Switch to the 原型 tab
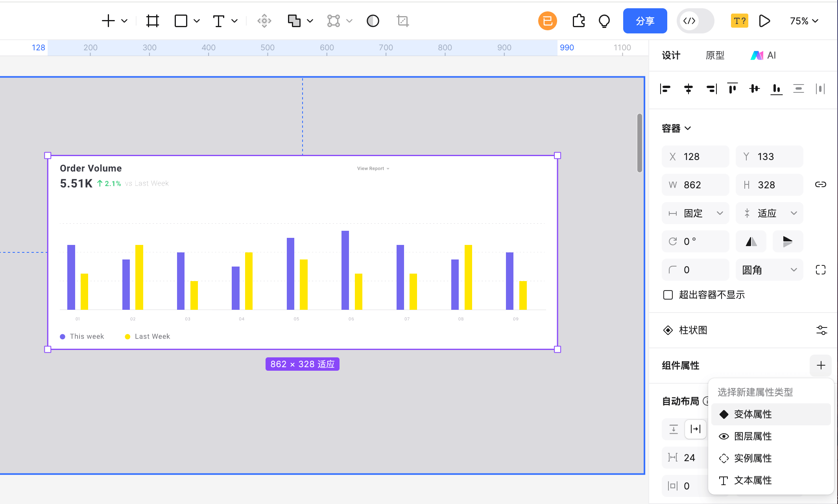838x504 pixels. point(715,55)
